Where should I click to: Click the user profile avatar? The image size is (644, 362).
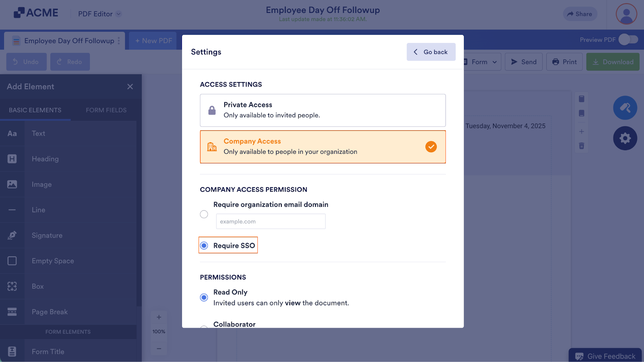coord(626,14)
